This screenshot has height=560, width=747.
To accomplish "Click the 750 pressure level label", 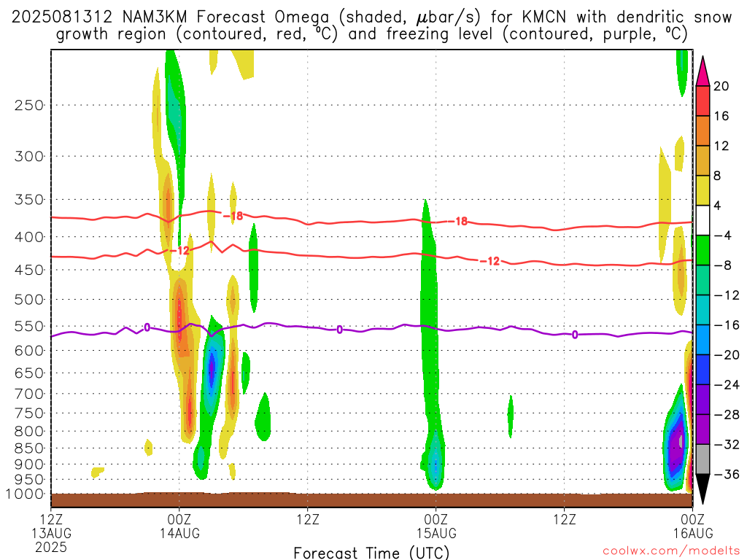I will [x=29, y=413].
